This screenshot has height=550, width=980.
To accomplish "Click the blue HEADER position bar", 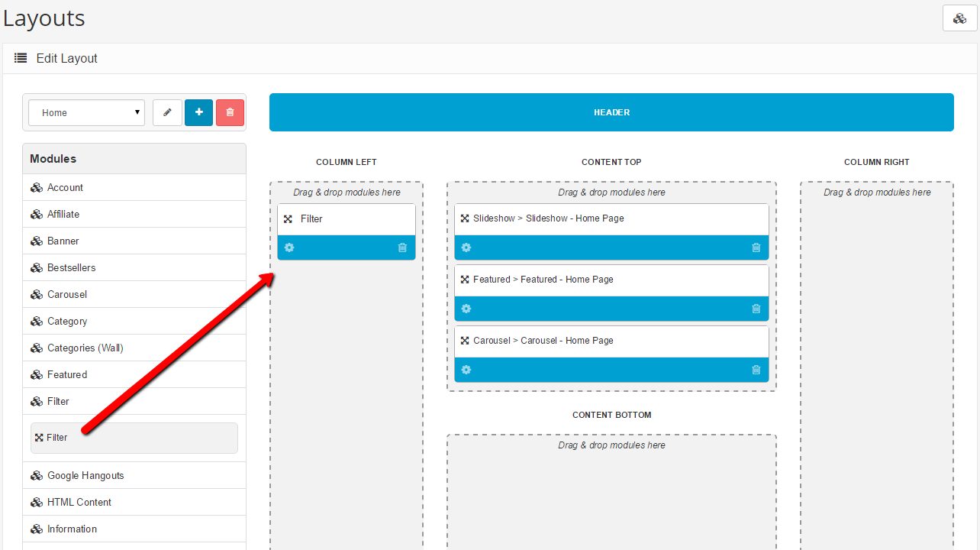I will (611, 112).
